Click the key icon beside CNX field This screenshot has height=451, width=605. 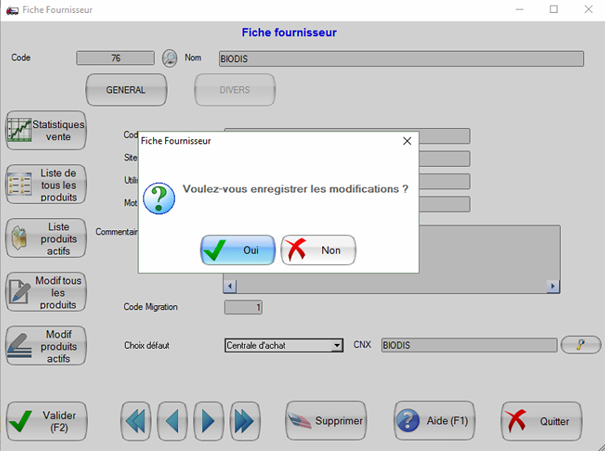pos(580,345)
